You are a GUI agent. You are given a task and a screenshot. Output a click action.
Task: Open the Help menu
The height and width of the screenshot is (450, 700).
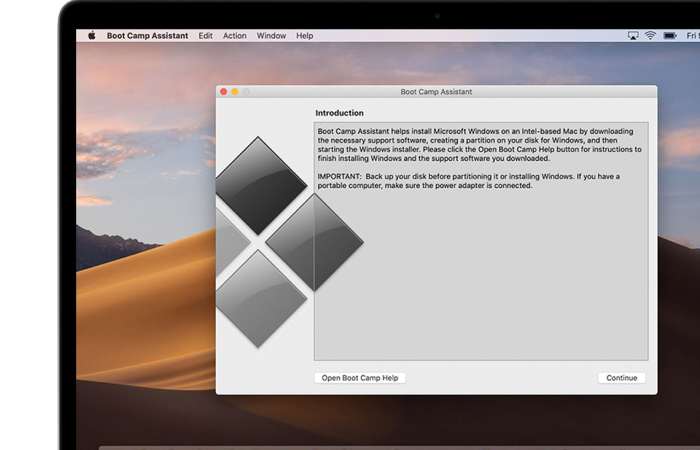304,36
